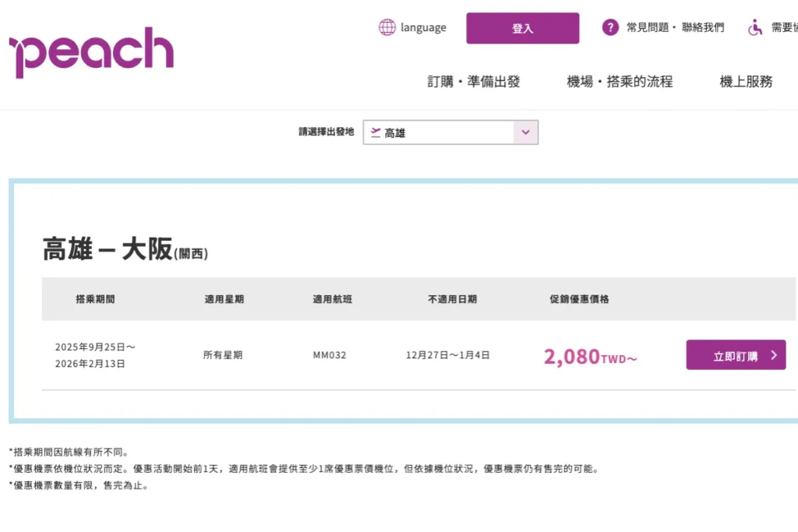Click the 適用航班 column header
The width and height of the screenshot is (798, 532).
(332, 299)
